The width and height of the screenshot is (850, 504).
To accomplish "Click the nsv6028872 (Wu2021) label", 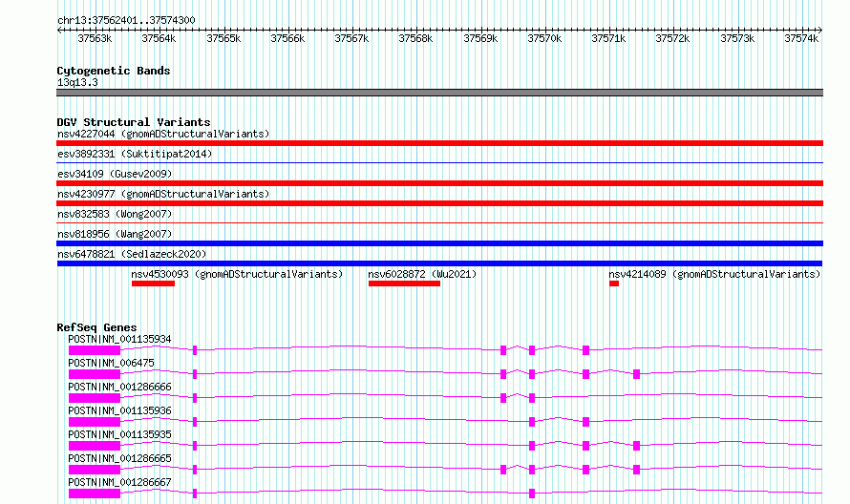I will click(422, 274).
